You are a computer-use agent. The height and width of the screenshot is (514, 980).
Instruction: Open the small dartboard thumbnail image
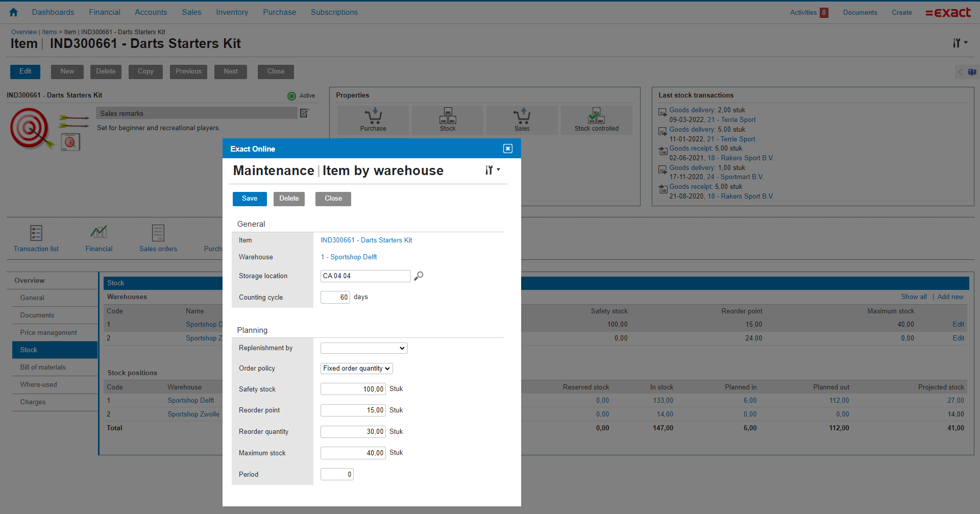(x=70, y=142)
